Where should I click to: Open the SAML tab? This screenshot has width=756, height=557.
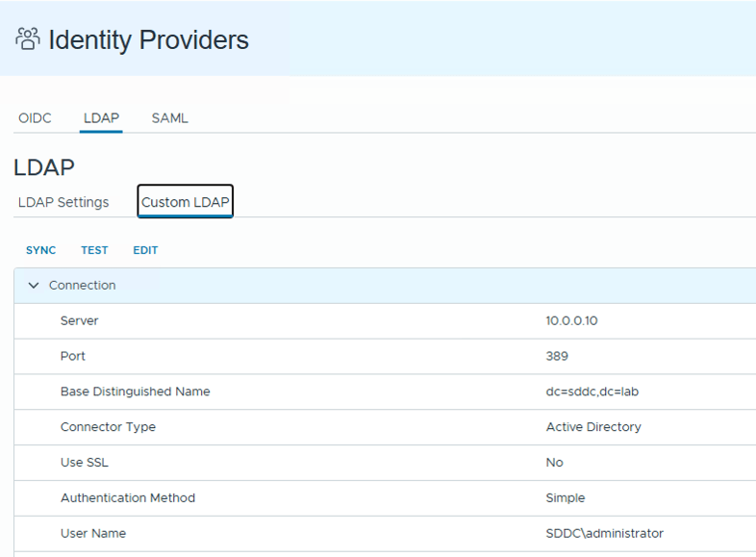pos(169,118)
